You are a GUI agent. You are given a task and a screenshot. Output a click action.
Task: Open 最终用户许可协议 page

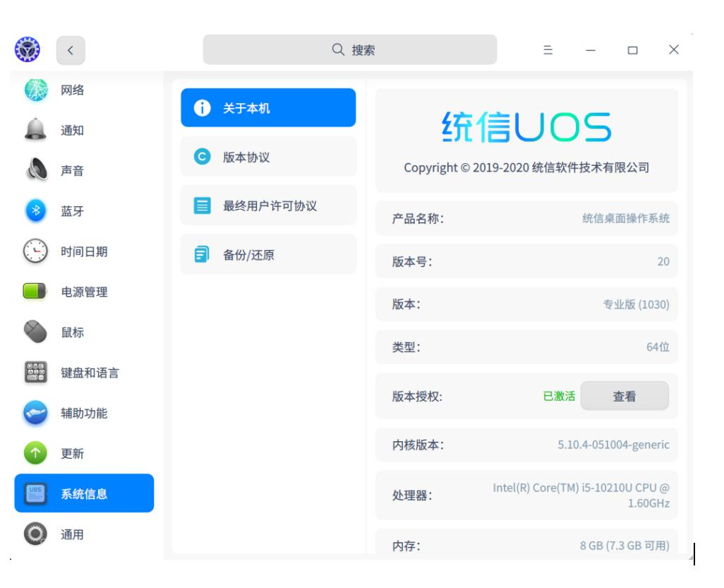268,205
